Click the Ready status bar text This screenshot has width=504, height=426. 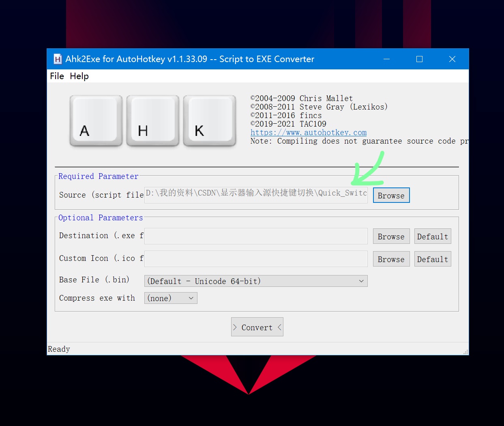coord(59,349)
